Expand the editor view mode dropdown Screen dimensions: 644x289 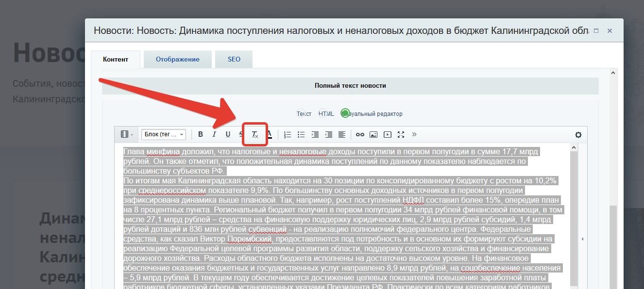pyautogui.click(x=127, y=134)
